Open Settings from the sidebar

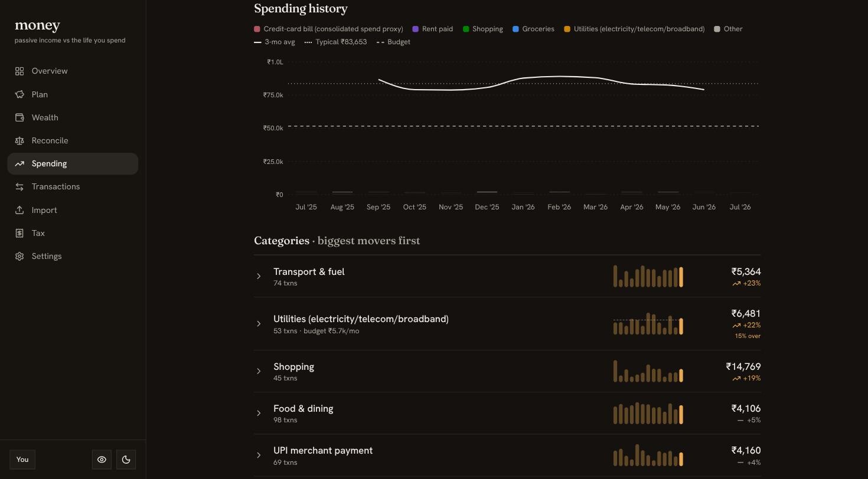click(73, 256)
